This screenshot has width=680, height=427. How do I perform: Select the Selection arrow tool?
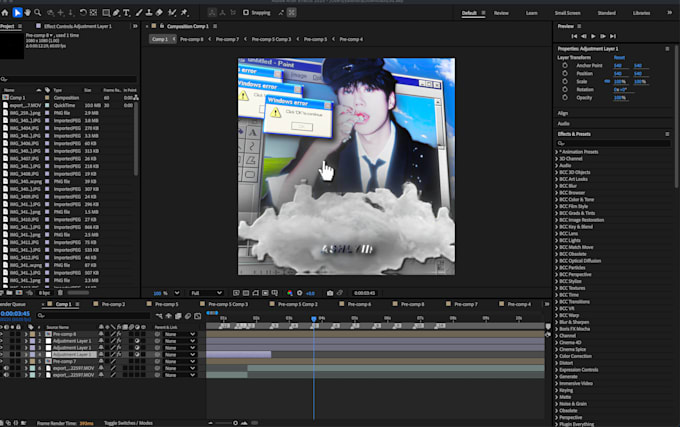tap(17, 13)
